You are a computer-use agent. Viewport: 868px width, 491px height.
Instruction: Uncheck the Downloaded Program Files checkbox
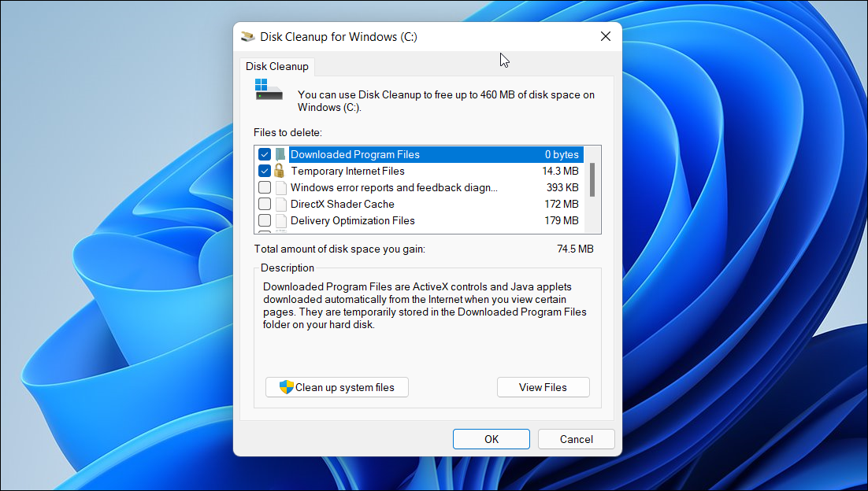click(264, 154)
